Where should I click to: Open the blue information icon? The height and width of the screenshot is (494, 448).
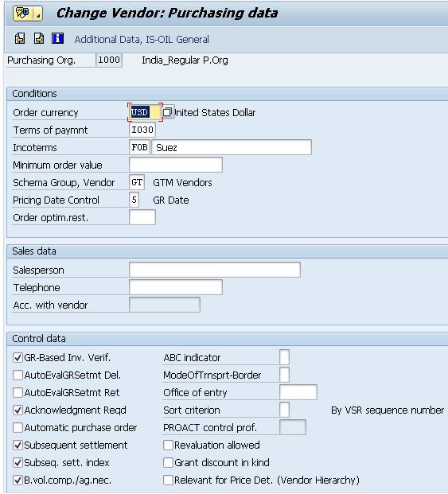[57, 38]
